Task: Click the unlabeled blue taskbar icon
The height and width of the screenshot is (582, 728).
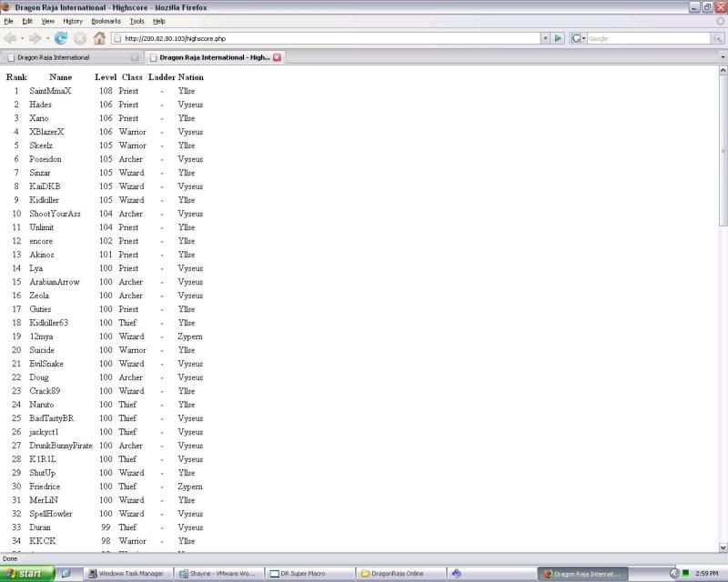Action: pos(457,574)
